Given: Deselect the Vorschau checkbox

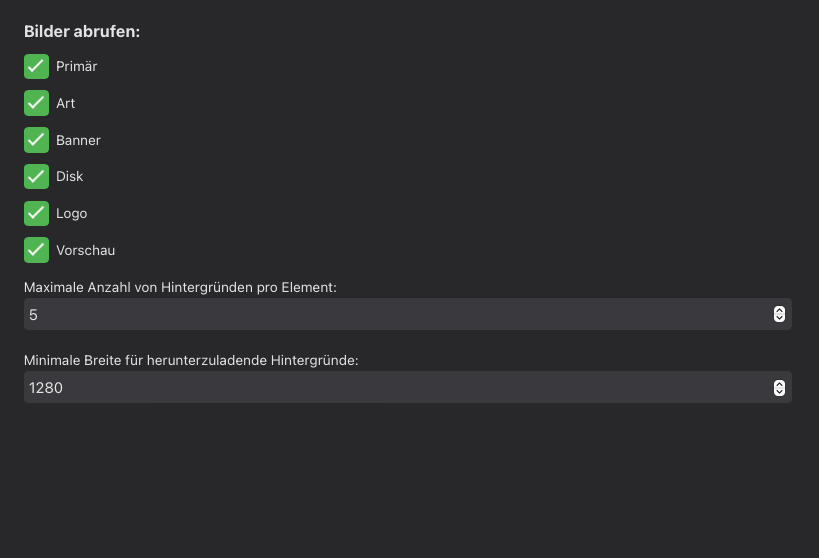Looking at the screenshot, I should tap(36, 250).
